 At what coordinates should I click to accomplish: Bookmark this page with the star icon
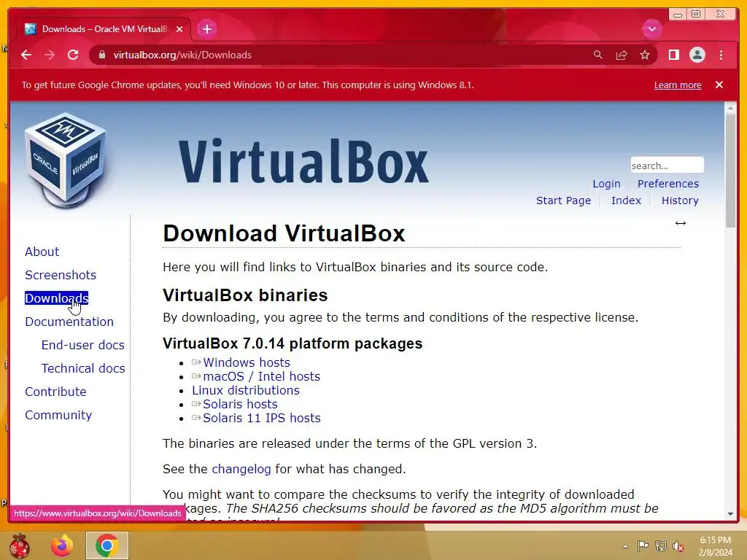point(645,55)
